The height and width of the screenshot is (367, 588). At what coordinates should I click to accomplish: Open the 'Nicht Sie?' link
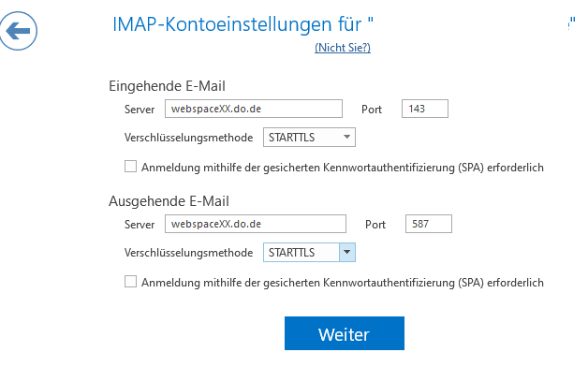[x=343, y=48]
